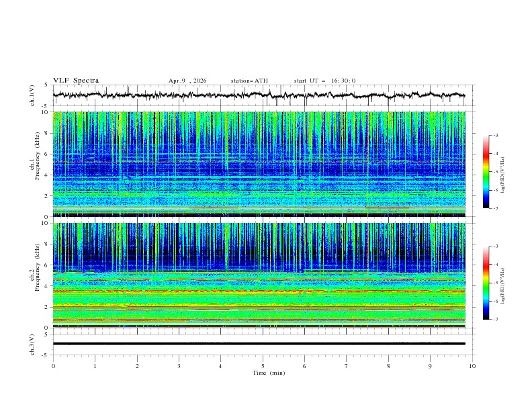The height and width of the screenshot is (411, 532).
Task: Click the ch.1 "Frequency (kHz)" axis label
Action: point(38,156)
